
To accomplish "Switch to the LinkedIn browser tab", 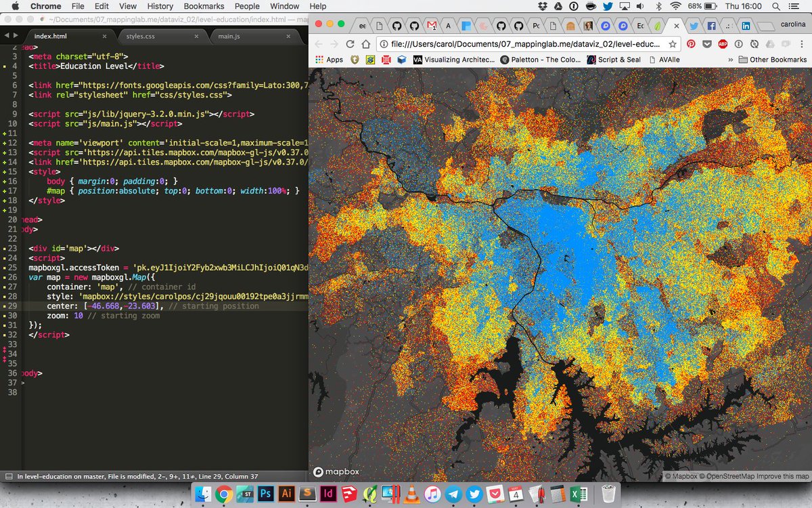I will pos(746,26).
